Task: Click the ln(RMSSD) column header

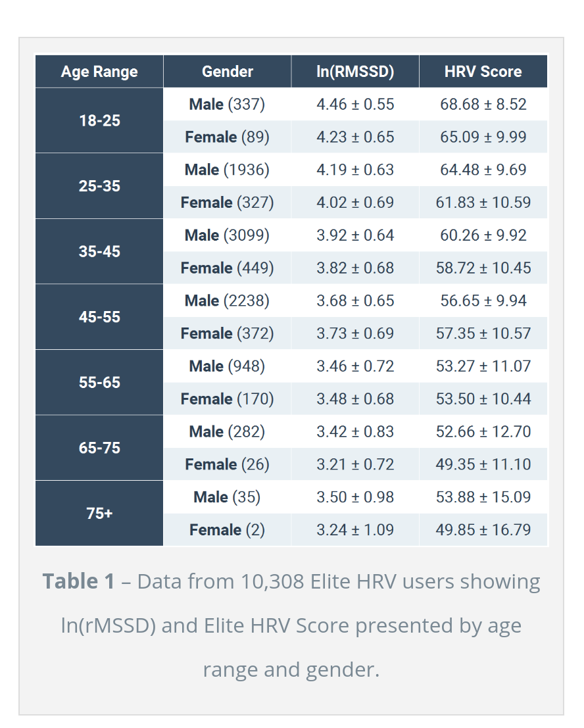Action: 355,72
